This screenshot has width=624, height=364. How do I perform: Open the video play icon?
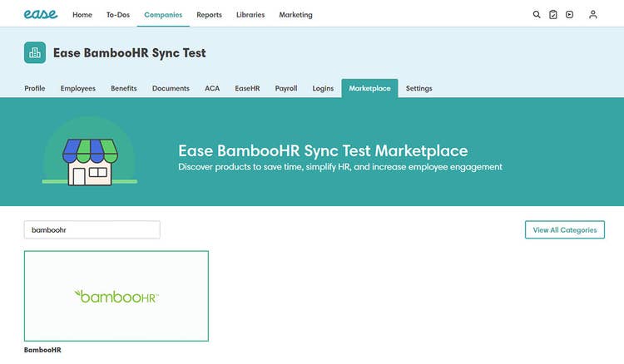pos(569,15)
